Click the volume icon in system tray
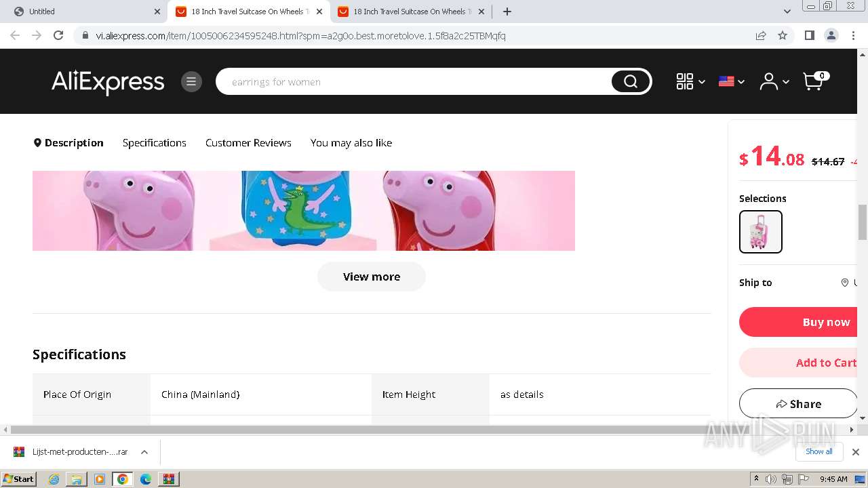This screenshot has height=488, width=868. tap(771, 479)
